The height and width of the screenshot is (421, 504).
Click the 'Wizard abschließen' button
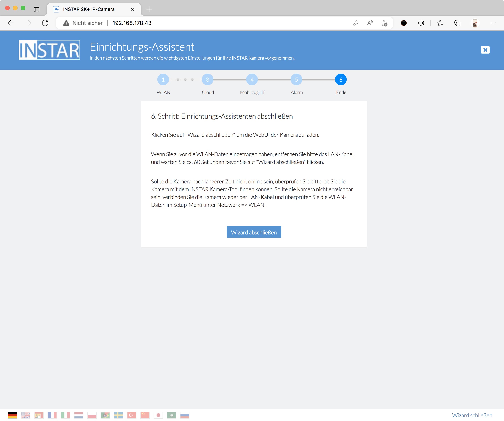point(254,232)
